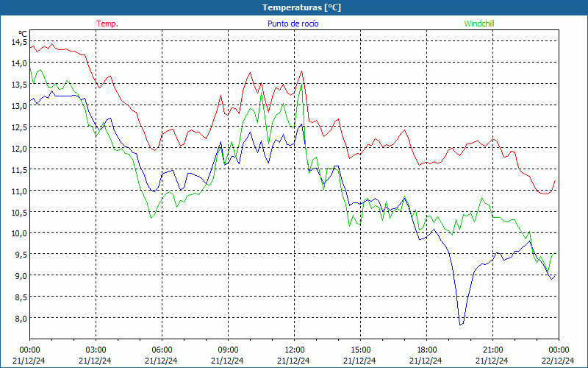Click the green windchill dip near 05:30
This screenshot has height=368, width=588.
coord(151,218)
